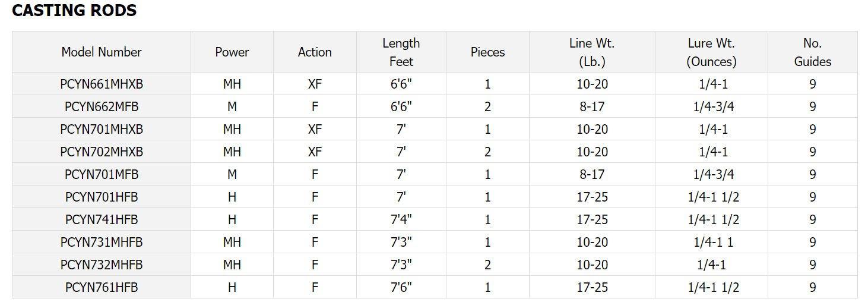Click the Action column header
The height and width of the screenshot is (305, 868).
315,52
